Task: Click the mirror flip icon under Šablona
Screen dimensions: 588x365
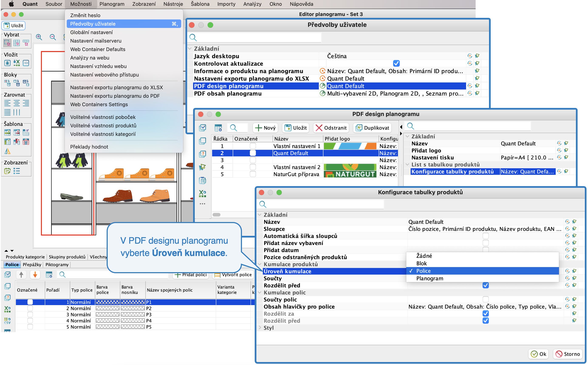Action: pyautogui.click(x=7, y=151)
